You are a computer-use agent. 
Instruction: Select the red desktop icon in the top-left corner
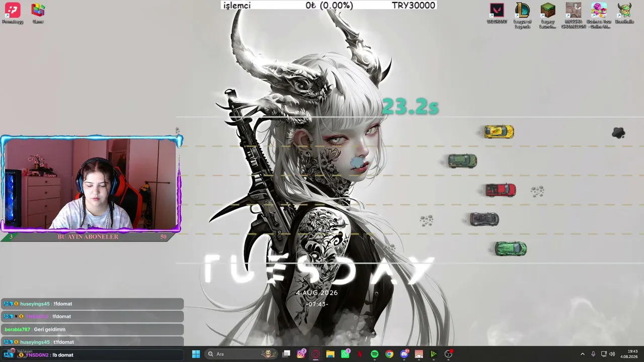[x=12, y=14]
